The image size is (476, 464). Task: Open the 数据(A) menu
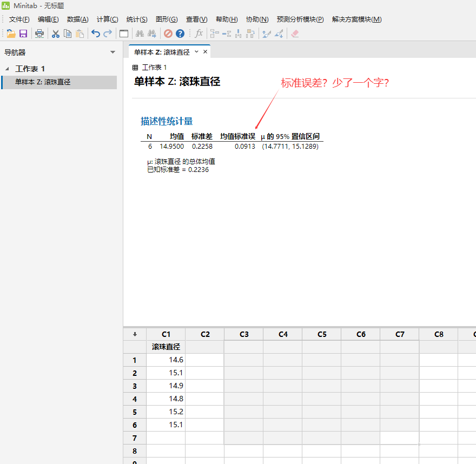77,19
